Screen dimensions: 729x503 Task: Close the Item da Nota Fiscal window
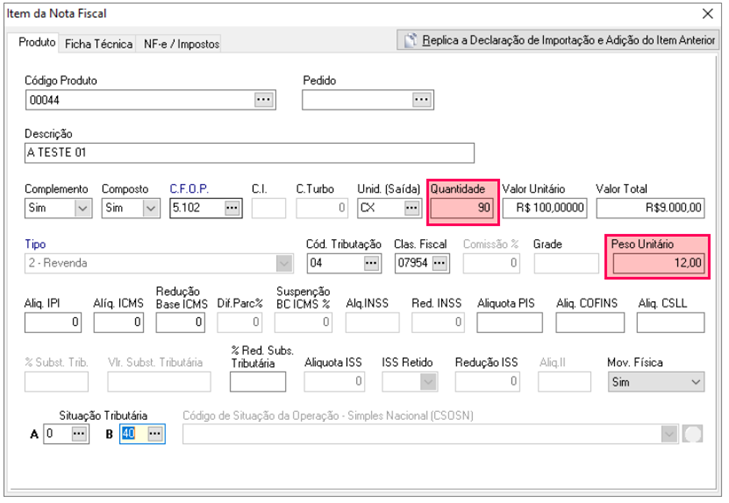pos(708,13)
